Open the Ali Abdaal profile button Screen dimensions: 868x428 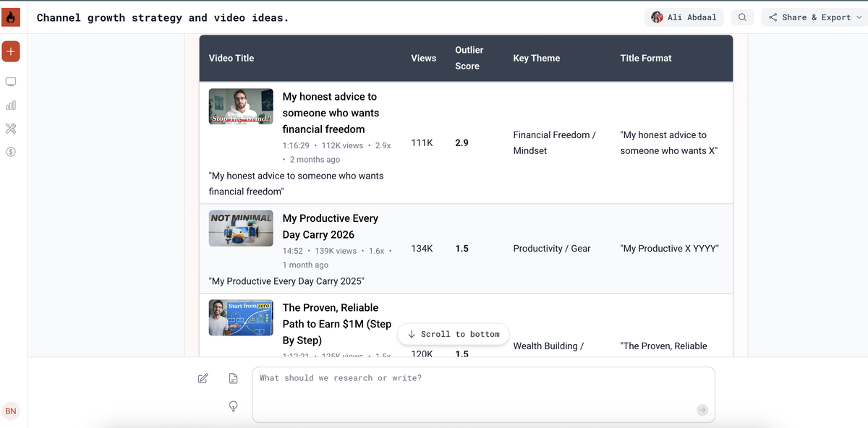click(x=683, y=17)
